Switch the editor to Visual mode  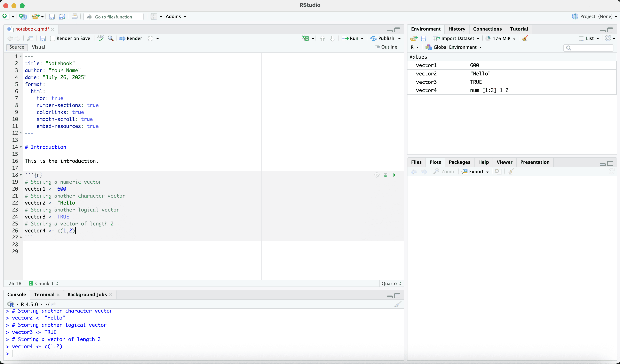click(38, 47)
